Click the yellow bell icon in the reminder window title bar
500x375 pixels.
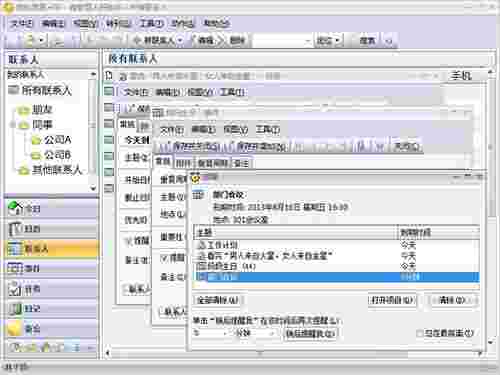tap(196, 179)
